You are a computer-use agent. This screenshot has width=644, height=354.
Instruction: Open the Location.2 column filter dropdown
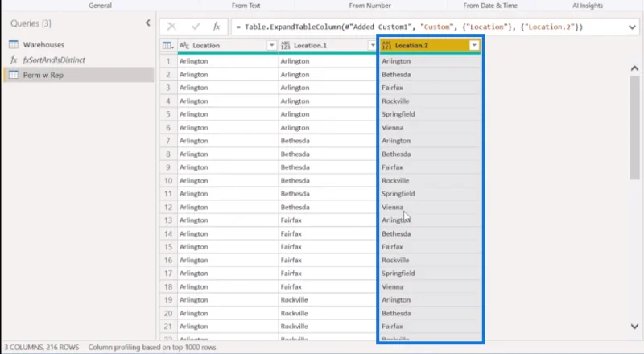(474, 46)
